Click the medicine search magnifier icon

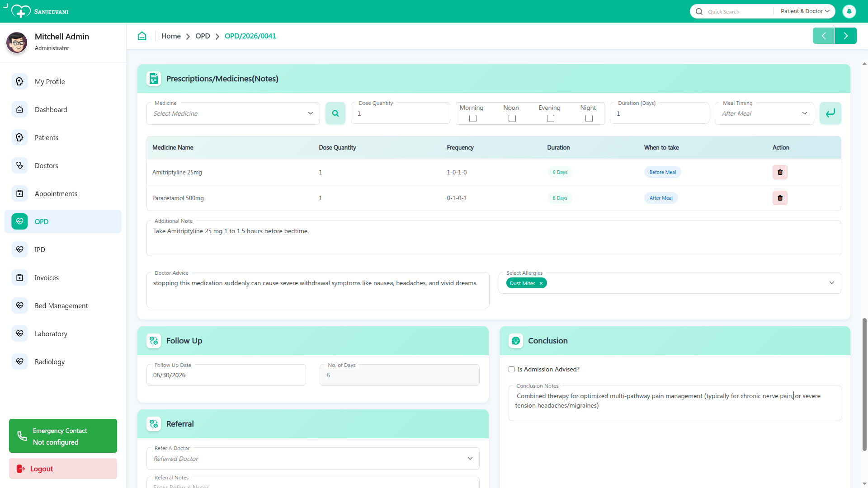point(335,113)
